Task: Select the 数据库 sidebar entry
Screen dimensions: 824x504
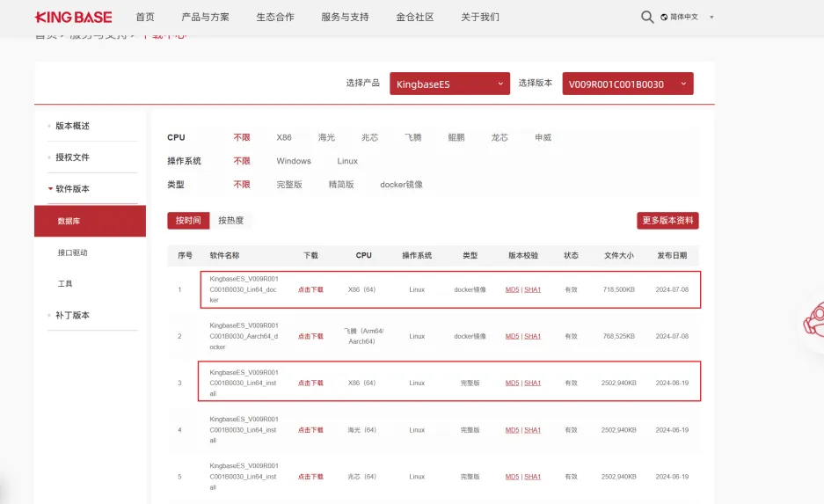Action: click(90, 221)
